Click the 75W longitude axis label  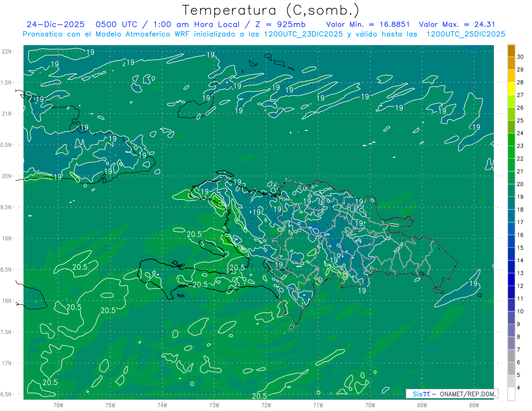coord(110,405)
